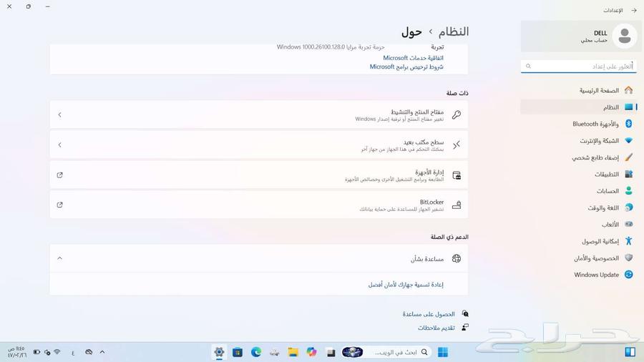Select the Windows 1000.26100.128.0 version text

(x=311, y=47)
